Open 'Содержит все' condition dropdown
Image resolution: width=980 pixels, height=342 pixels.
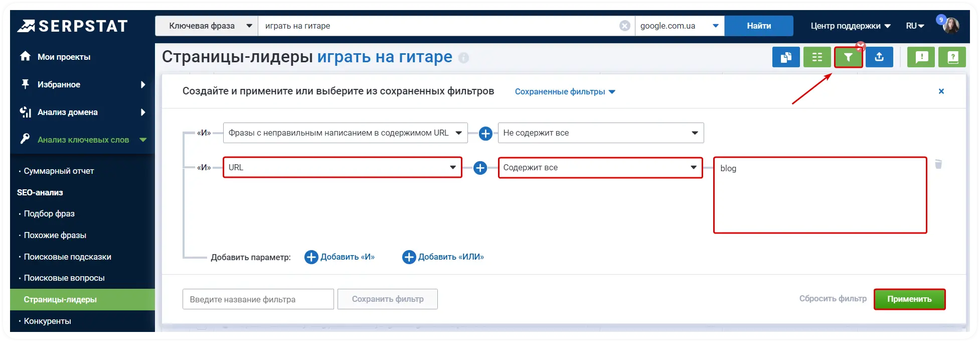600,168
